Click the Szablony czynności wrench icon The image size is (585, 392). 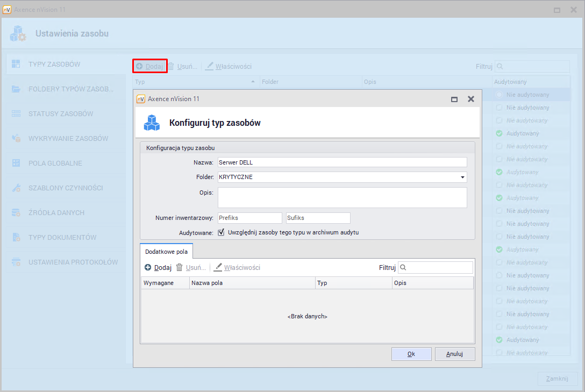(16, 188)
